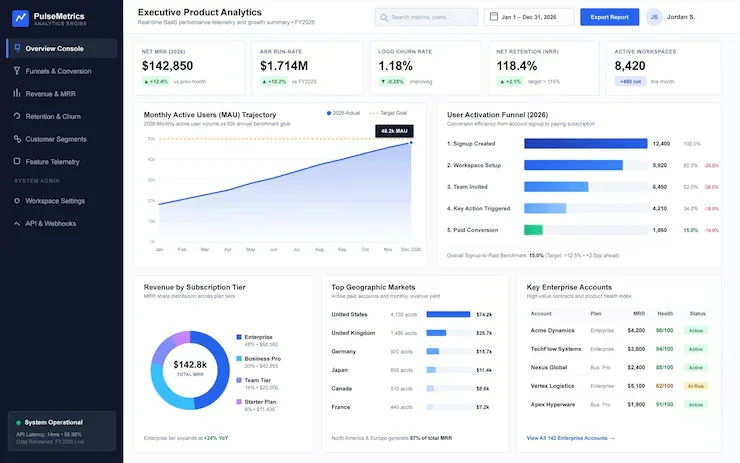Click the calendar icon in date range

pyautogui.click(x=494, y=17)
